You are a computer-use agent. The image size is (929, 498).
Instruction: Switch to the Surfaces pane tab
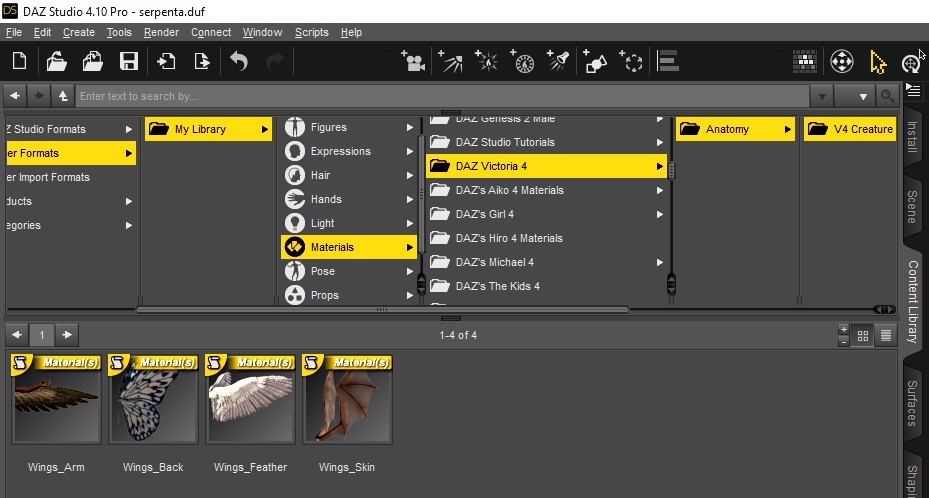tap(912, 403)
